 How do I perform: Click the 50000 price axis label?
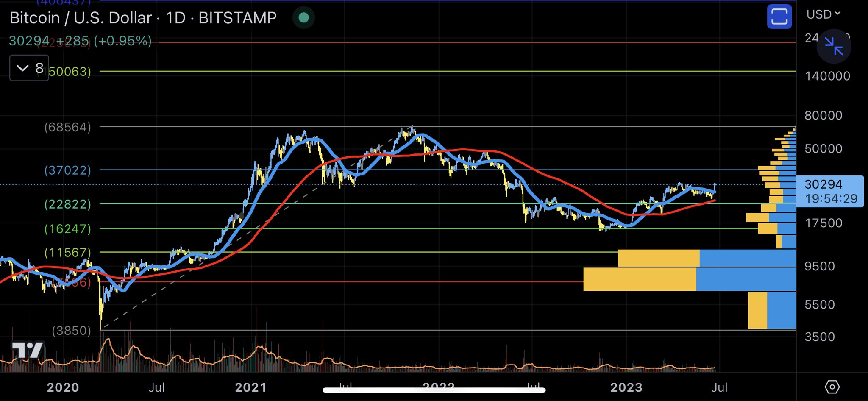(x=823, y=149)
